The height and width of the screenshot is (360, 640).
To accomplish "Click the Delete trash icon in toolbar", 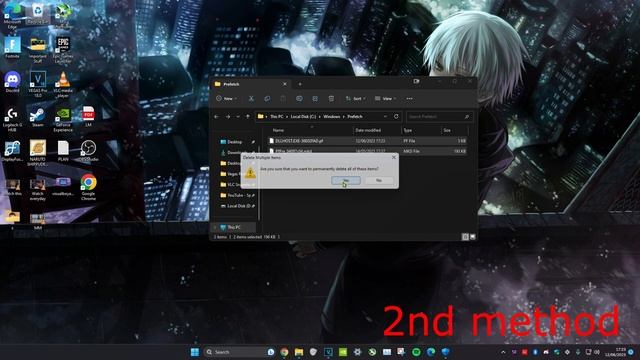I will pyautogui.click(x=331, y=99).
